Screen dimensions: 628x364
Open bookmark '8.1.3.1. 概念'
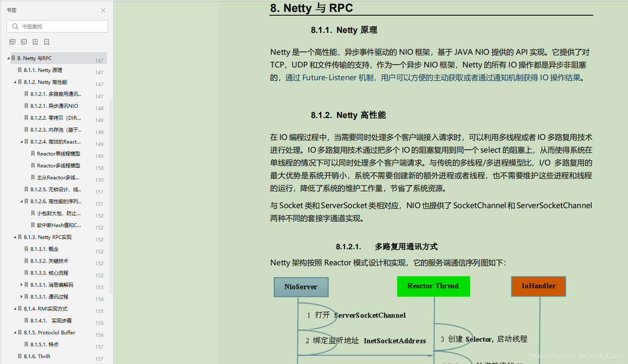coord(44,249)
